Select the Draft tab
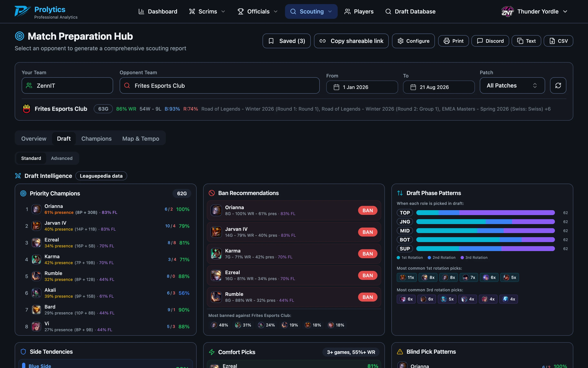This screenshot has width=588, height=368. [64, 138]
